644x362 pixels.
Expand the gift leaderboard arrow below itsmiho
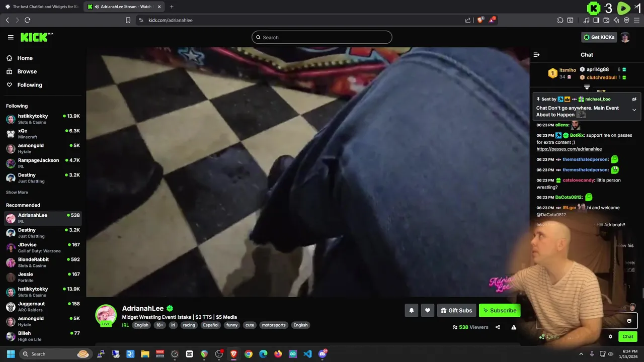[x=587, y=87]
